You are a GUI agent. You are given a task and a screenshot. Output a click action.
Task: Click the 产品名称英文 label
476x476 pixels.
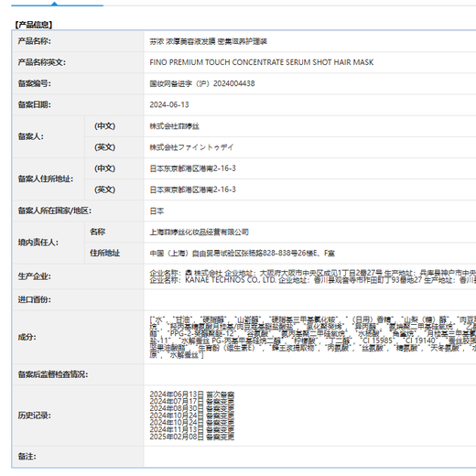click(x=42, y=62)
